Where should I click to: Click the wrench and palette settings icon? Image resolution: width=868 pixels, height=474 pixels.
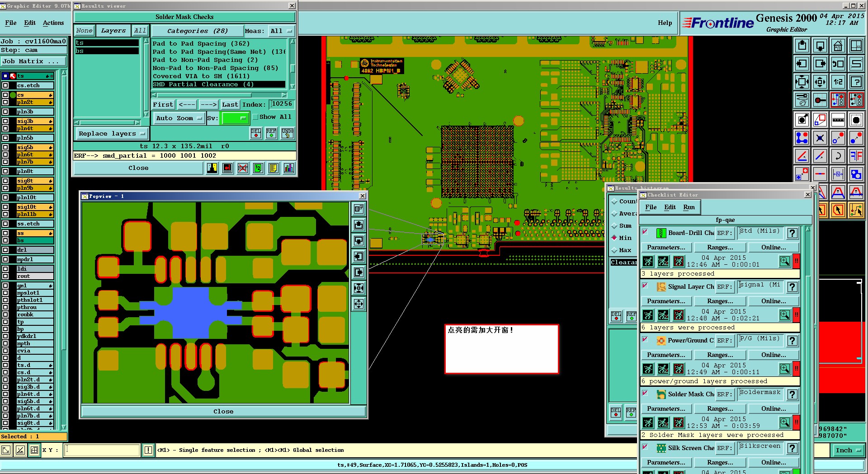click(802, 100)
